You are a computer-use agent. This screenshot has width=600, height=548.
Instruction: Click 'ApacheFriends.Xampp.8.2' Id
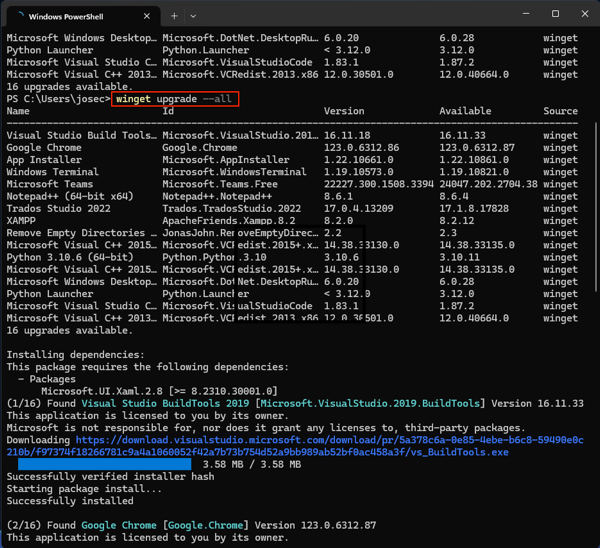(x=229, y=221)
